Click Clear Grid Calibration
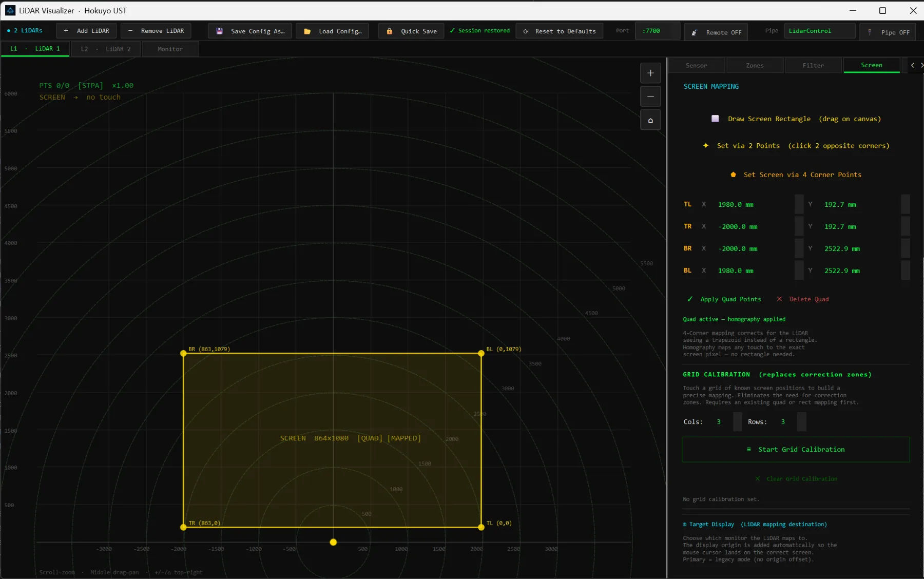 [796, 479]
